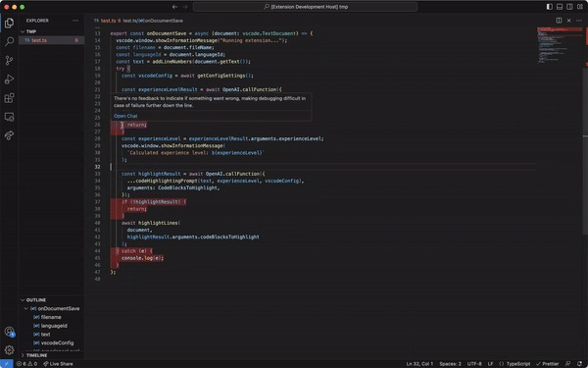588x368 pixels.
Task: Open the remote window indicator in status bar
Action: pos(7,364)
